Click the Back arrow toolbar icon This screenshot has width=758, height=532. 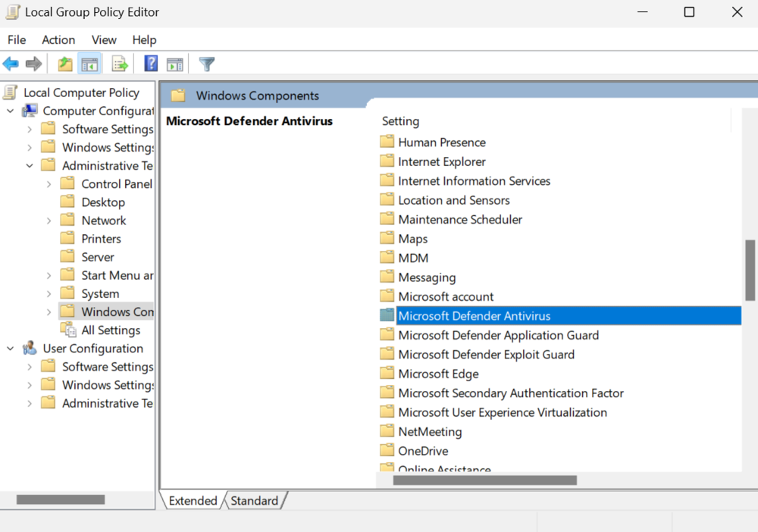(11, 64)
